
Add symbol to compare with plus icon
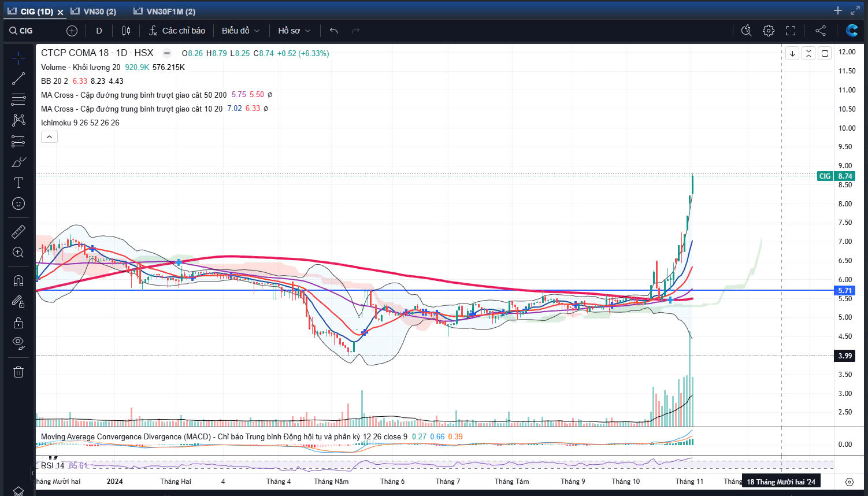click(72, 31)
